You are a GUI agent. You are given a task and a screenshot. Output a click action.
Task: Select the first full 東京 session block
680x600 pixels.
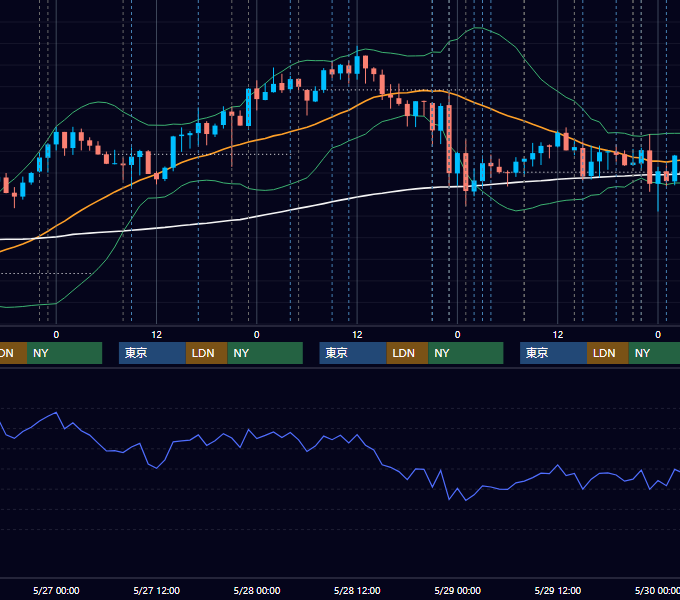point(153,353)
